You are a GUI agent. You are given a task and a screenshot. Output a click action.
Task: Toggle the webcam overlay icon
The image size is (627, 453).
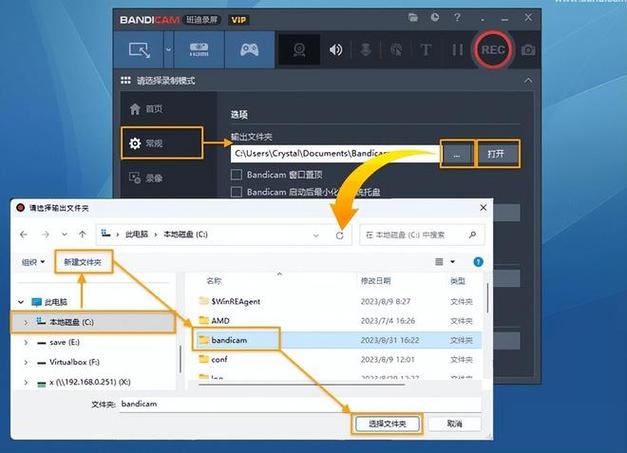coord(299,50)
